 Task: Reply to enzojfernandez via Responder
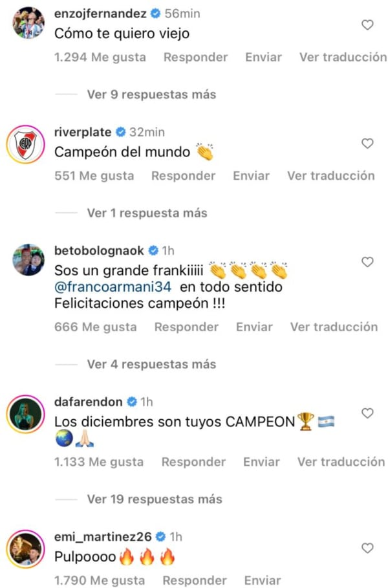196,57
